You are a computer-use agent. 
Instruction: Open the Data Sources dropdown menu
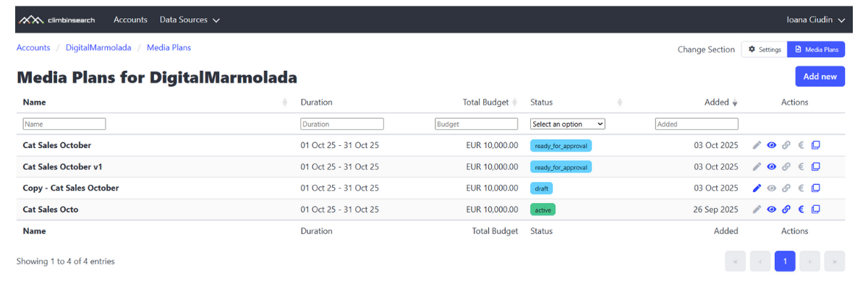tap(190, 20)
